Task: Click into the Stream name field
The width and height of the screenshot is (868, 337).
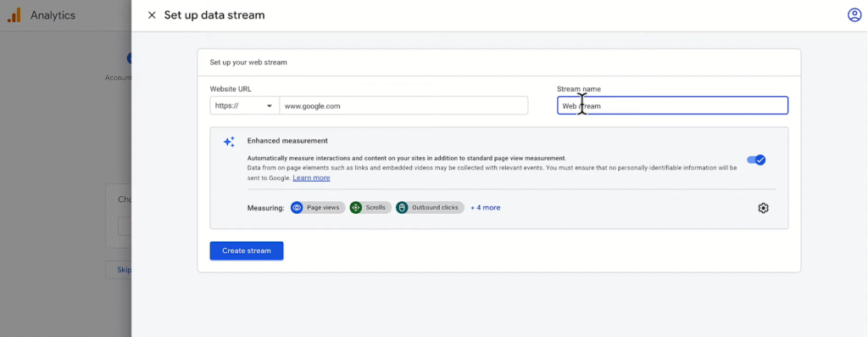Action: pos(672,105)
